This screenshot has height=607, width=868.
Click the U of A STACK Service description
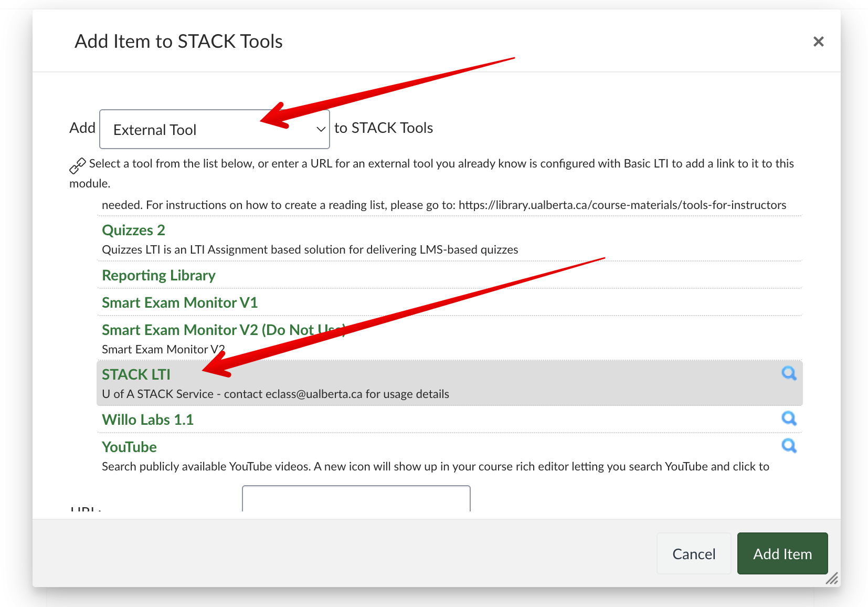275,394
